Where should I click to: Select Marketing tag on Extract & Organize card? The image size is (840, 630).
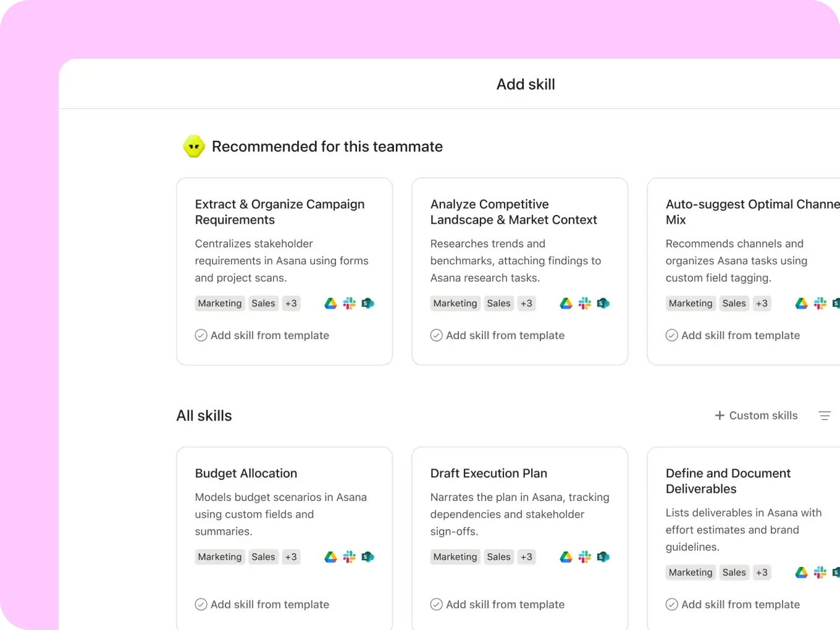(x=220, y=303)
